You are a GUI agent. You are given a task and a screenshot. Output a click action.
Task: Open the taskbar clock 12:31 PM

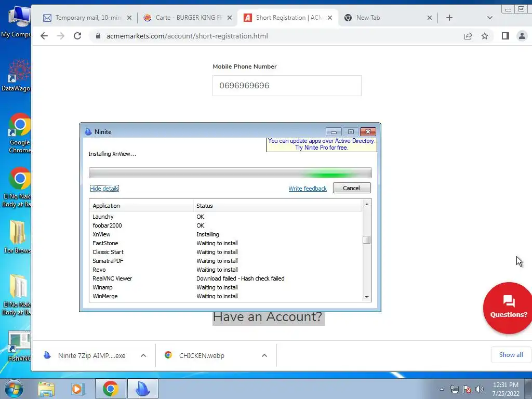pos(506,389)
